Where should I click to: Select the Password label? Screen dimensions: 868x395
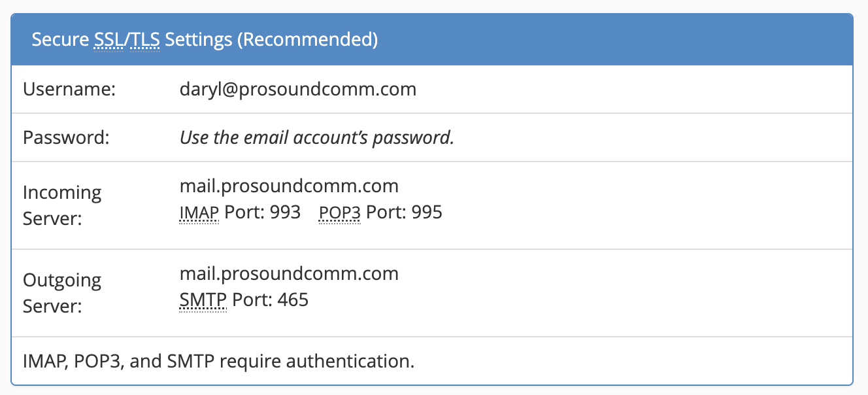tap(66, 138)
